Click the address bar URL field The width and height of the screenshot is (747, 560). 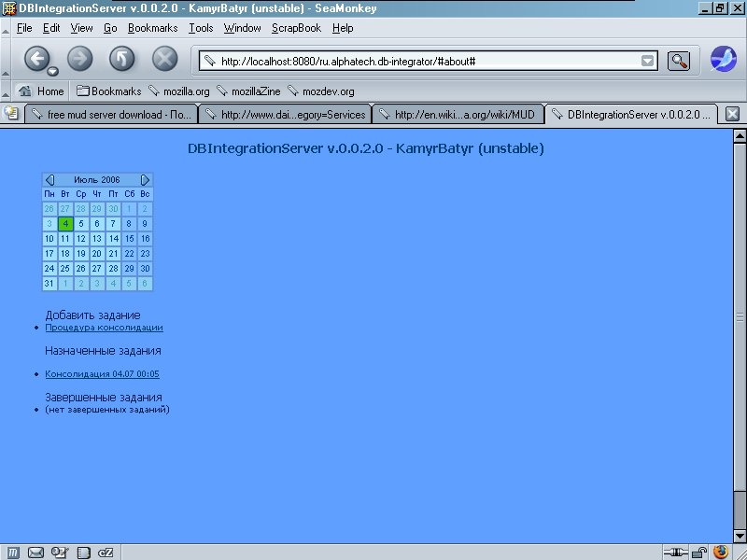(x=428, y=61)
